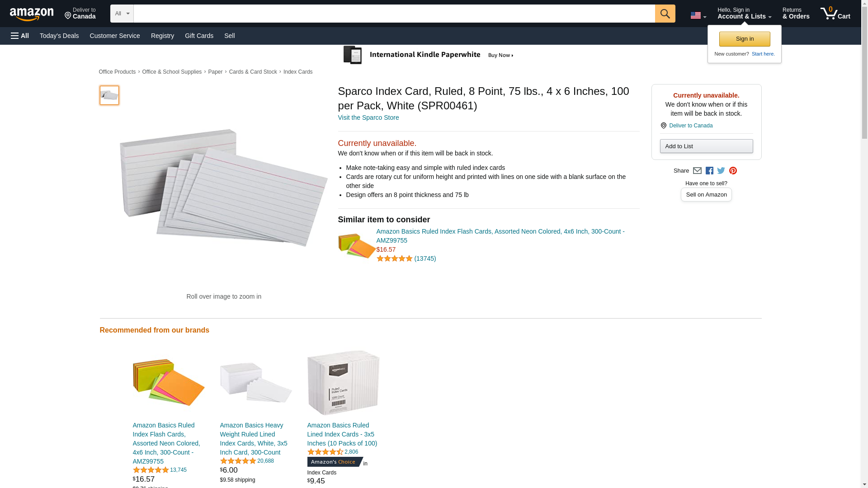Open Gift Cards in the navigation

(199, 36)
